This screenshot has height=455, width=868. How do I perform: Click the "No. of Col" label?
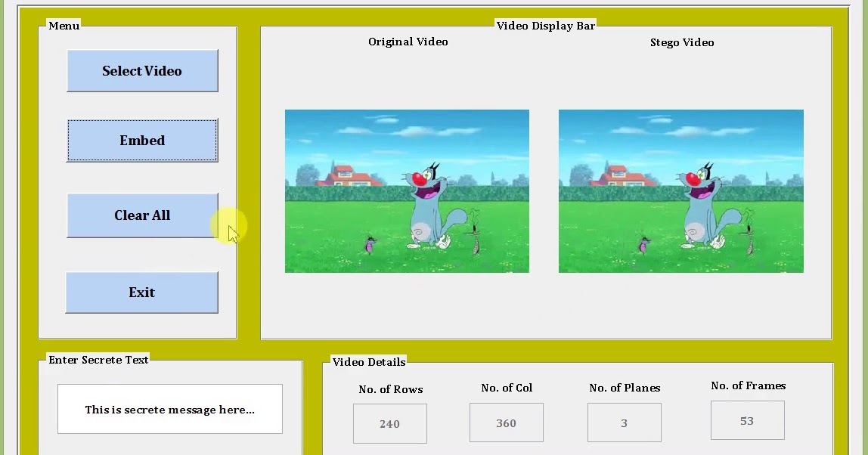[x=507, y=388]
